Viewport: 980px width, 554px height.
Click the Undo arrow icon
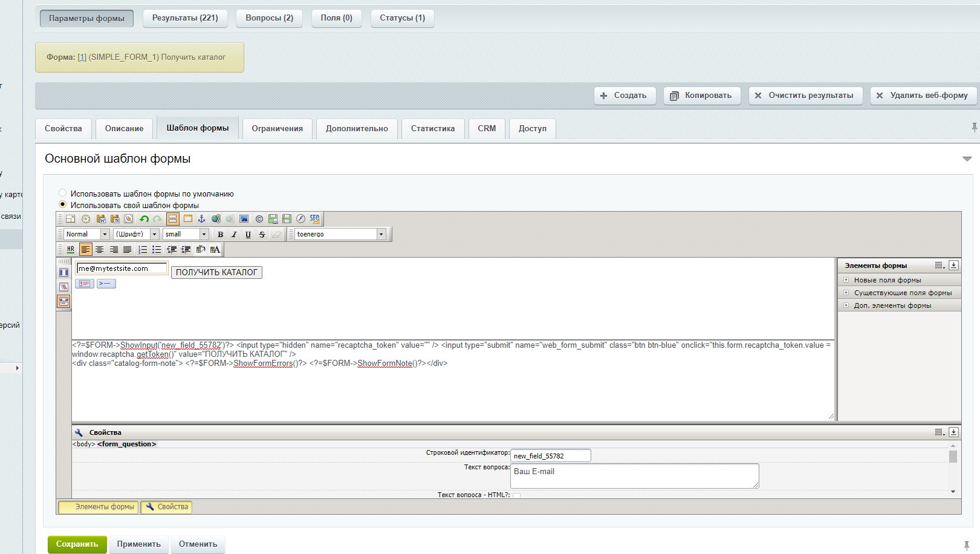tap(144, 219)
